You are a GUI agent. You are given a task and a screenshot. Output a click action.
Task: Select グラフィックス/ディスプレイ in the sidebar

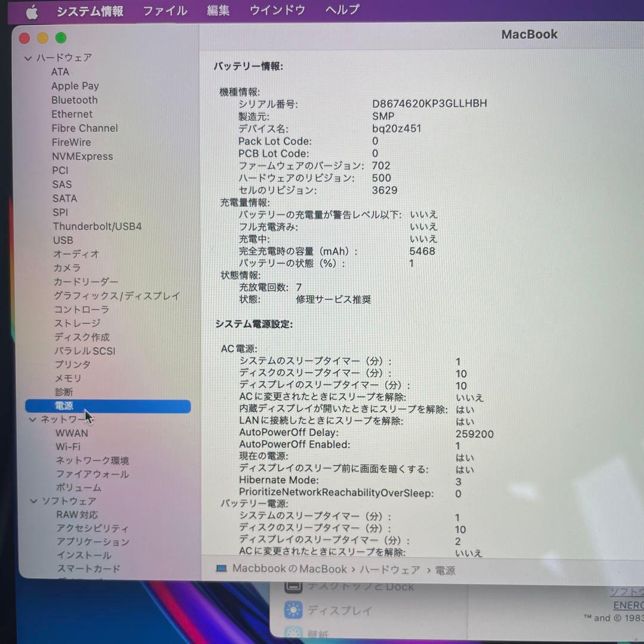117,295
